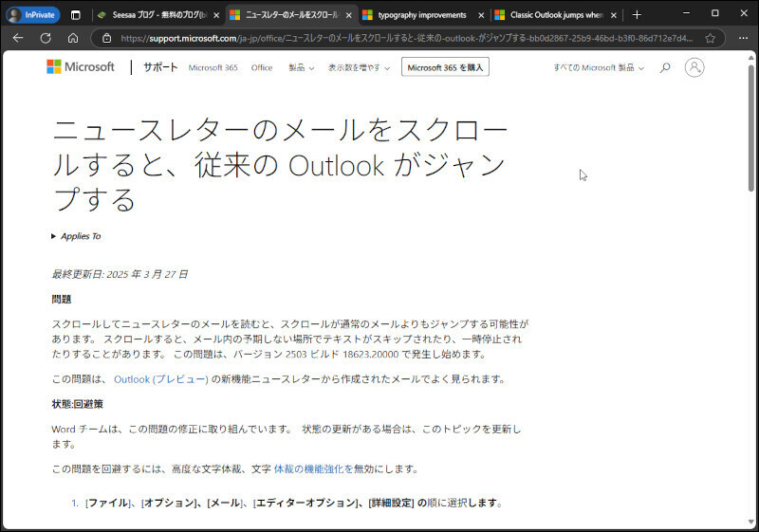The height and width of the screenshot is (532, 759).
Task: Expand the 表示数を増やす dropdown
Action: 359,67
